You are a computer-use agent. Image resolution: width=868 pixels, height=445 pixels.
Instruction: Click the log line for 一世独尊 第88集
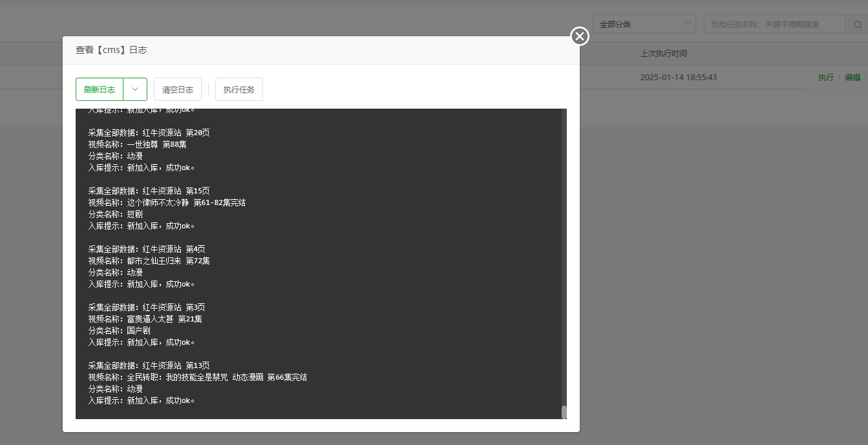coord(138,145)
